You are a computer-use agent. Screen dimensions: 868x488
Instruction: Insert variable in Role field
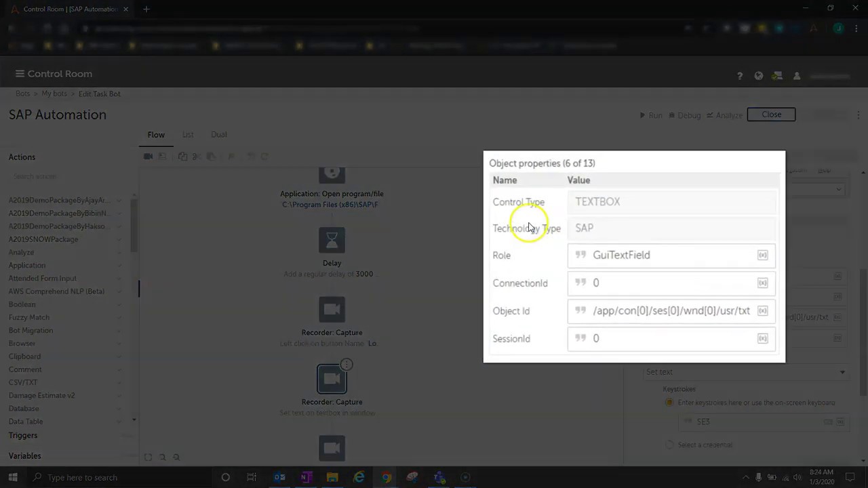point(763,256)
